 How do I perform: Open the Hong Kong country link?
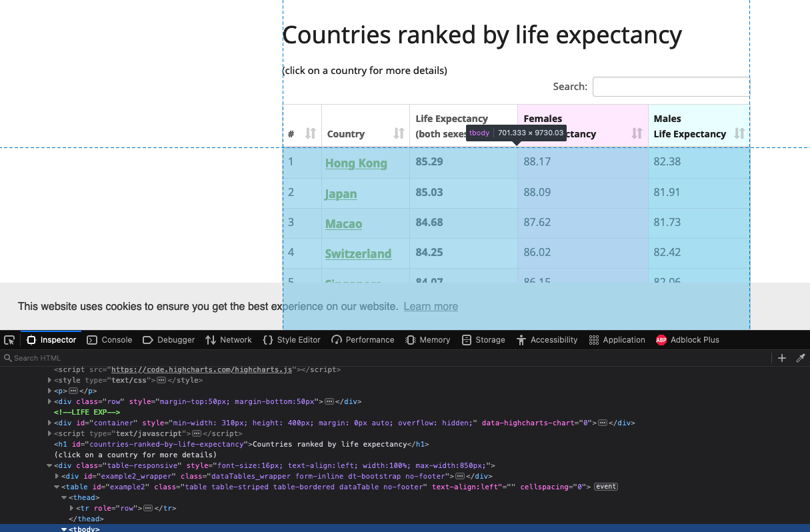click(x=356, y=163)
